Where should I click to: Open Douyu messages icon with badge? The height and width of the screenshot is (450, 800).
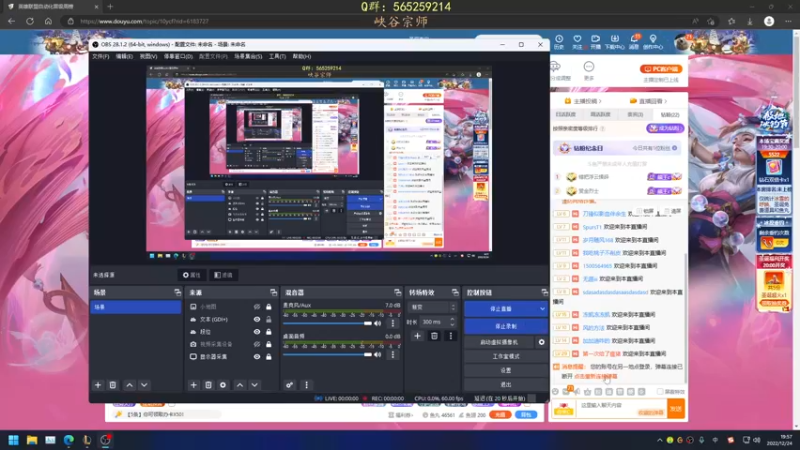[634, 42]
